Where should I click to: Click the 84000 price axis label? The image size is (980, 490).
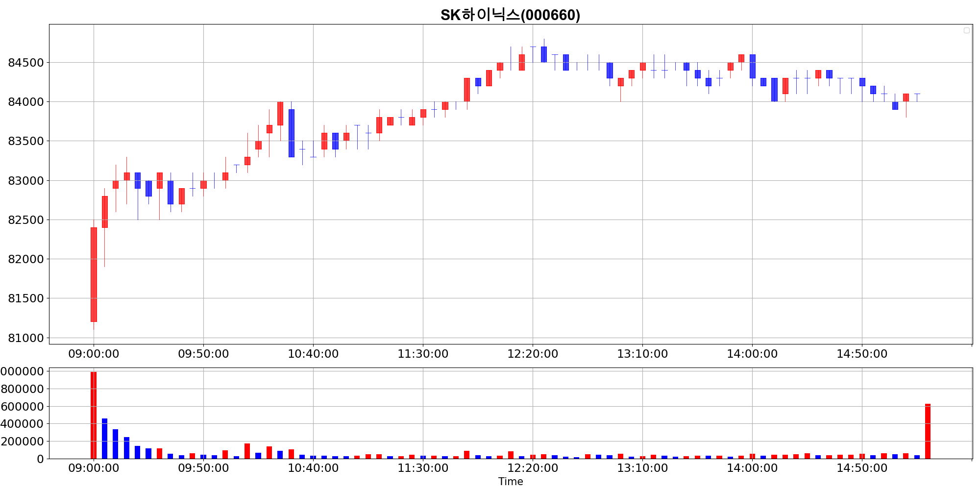[26, 102]
